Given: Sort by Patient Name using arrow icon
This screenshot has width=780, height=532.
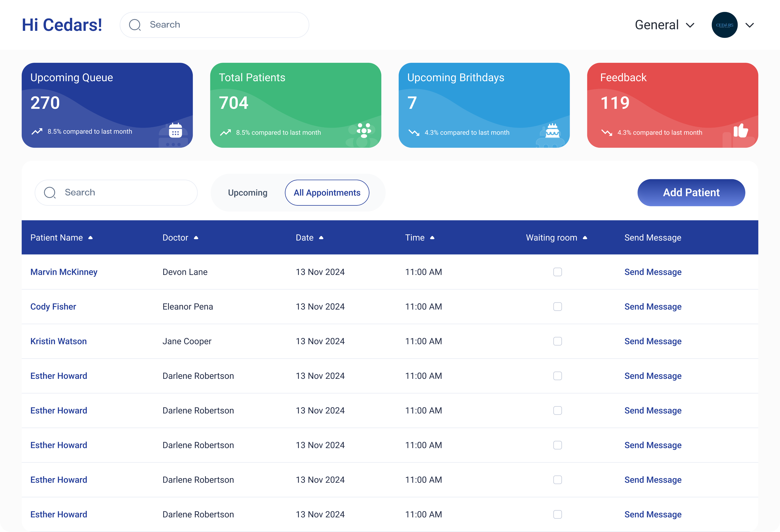Looking at the screenshot, I should tap(90, 237).
